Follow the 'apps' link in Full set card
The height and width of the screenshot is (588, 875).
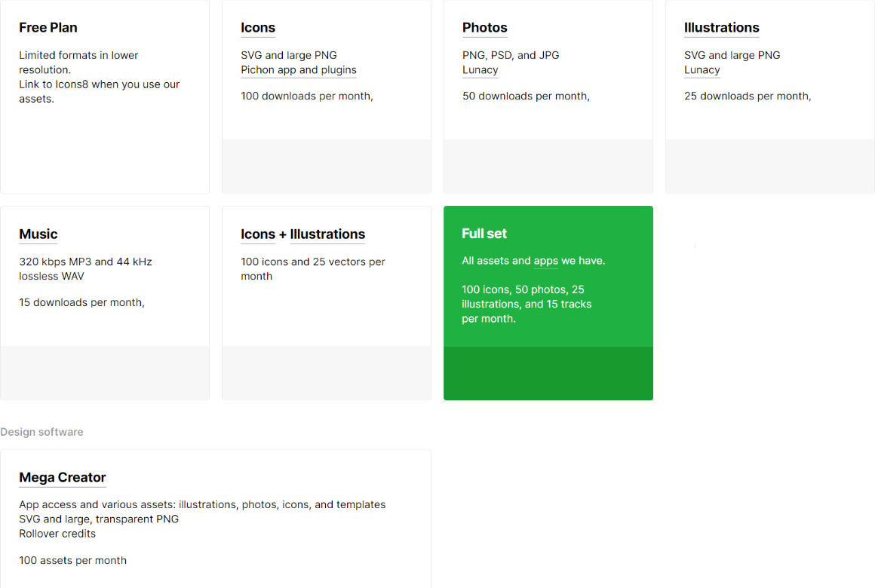(x=546, y=261)
